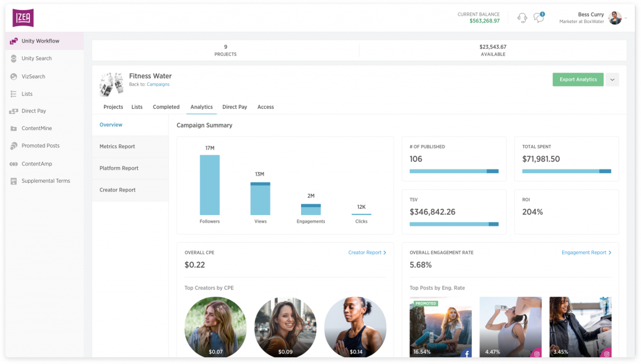Open the support headset icon
641x364 pixels.
click(x=522, y=18)
